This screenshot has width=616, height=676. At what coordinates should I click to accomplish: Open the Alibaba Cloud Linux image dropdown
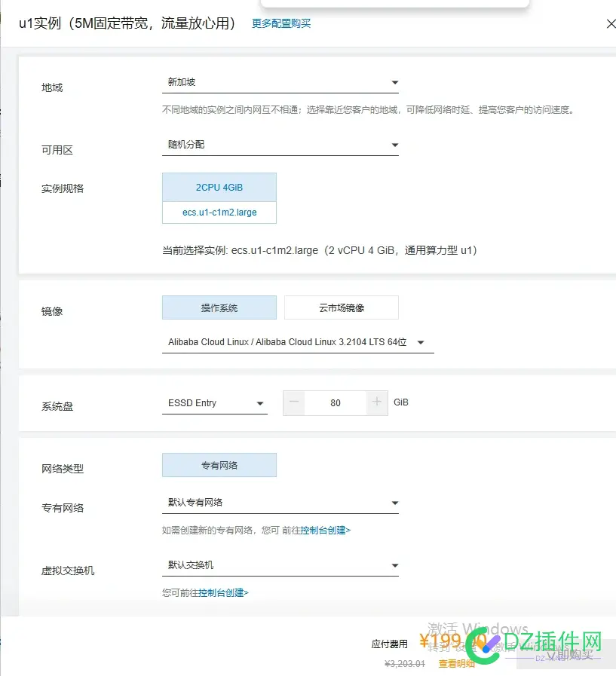click(296, 341)
